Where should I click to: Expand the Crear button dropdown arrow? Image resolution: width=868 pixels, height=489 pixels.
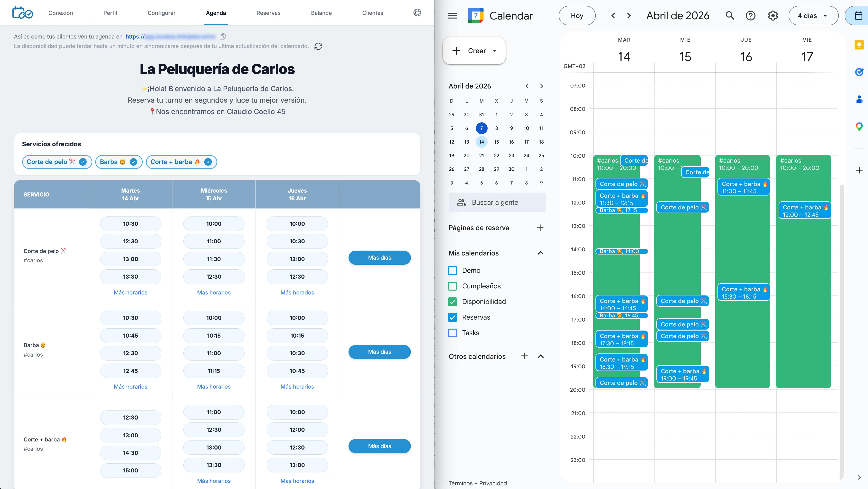495,51
